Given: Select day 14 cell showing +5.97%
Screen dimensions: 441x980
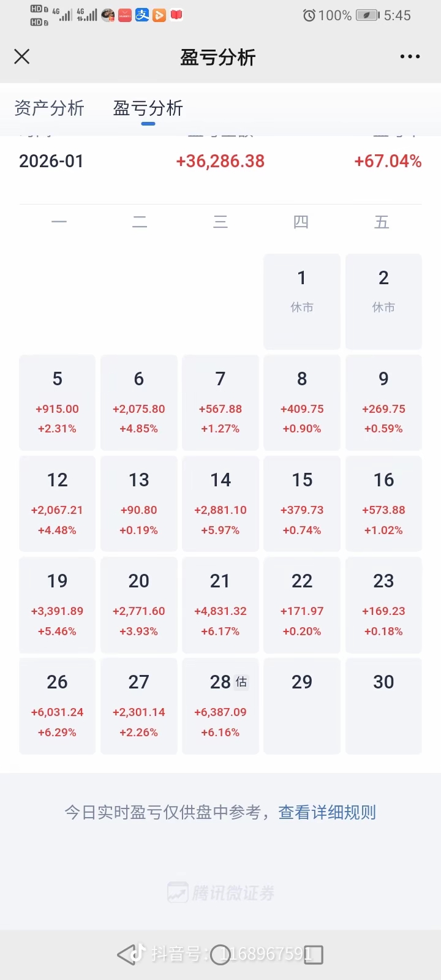Looking at the screenshot, I should 221,503.
